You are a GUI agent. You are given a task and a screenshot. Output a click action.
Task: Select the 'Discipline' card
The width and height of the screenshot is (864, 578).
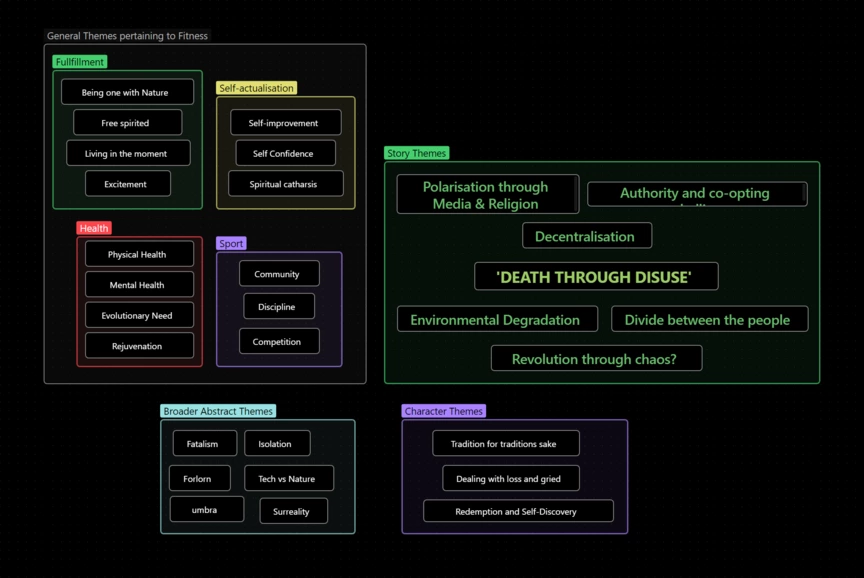click(x=279, y=306)
